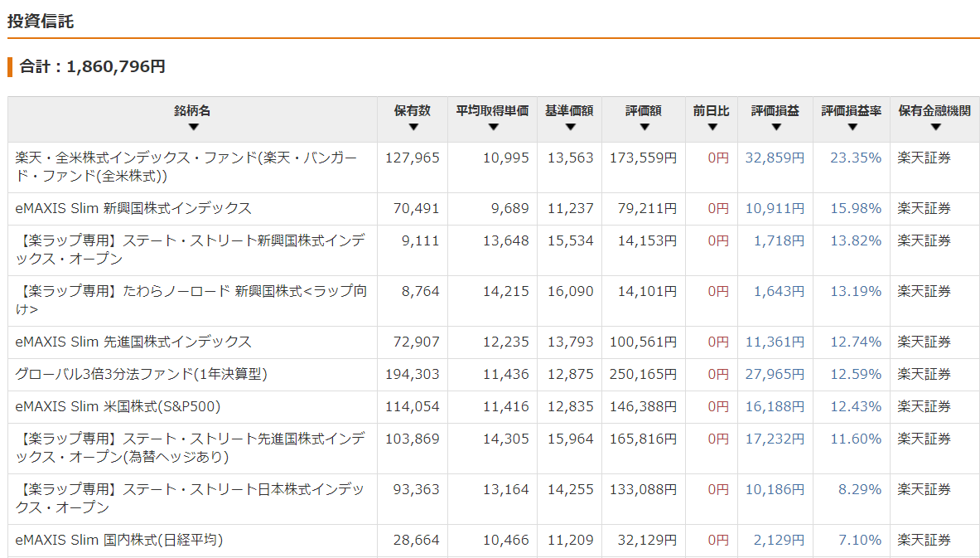Select profit rate 8.29%
The image size is (980, 558).
click(x=860, y=490)
